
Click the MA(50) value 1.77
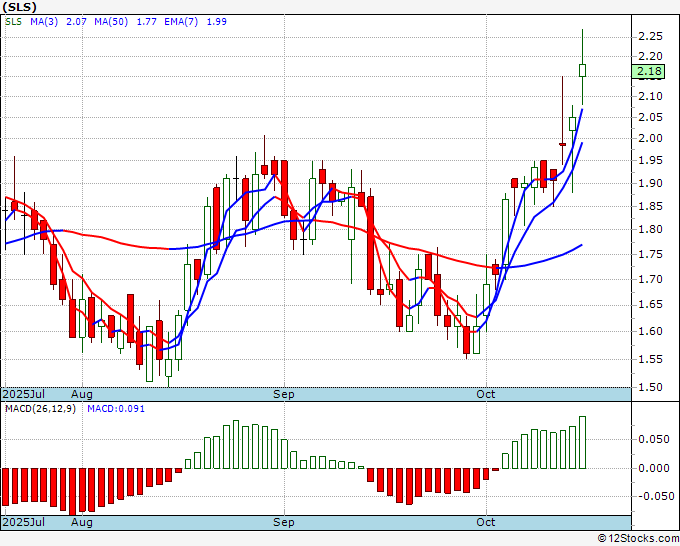click(147, 22)
